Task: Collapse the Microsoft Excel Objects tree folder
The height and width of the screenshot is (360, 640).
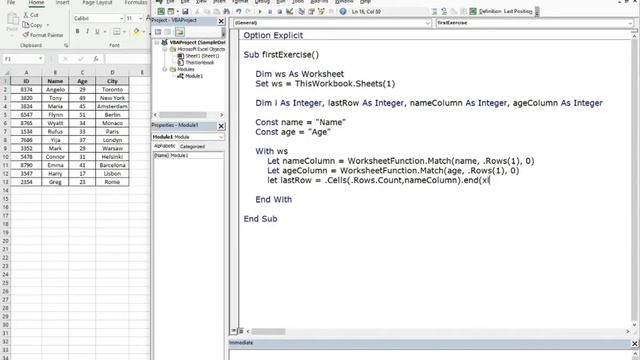Action: (x=165, y=49)
